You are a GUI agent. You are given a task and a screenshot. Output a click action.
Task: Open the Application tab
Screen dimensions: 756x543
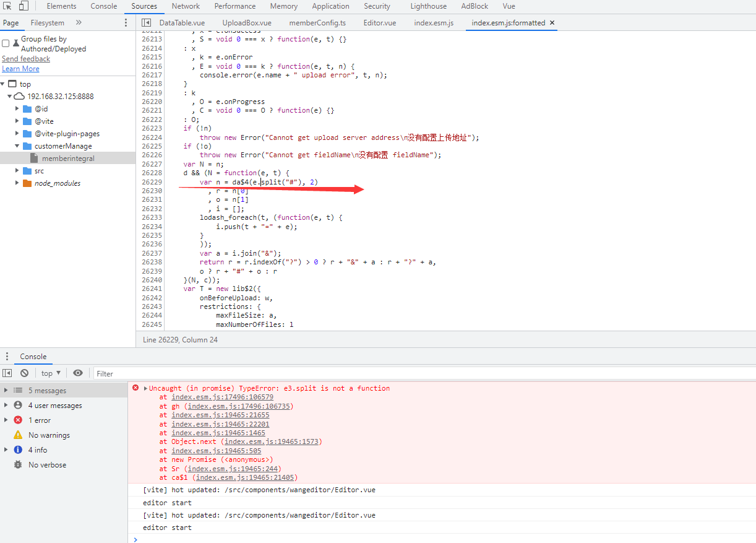330,6
